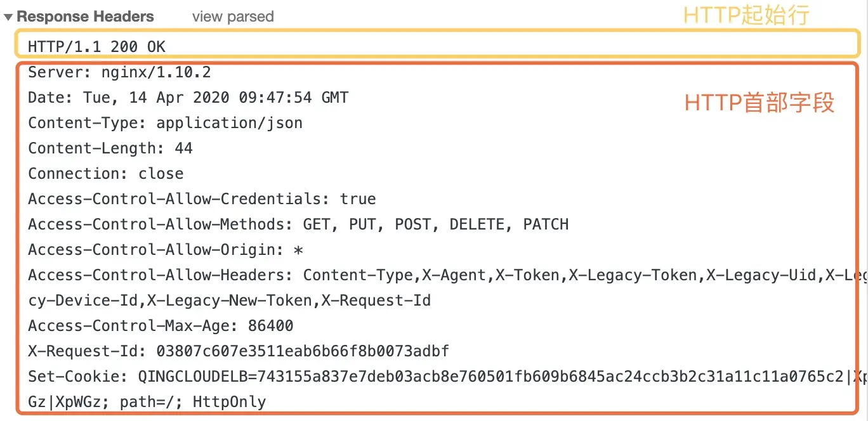The height and width of the screenshot is (421, 868).
Task: Click the wrapped X-Legacy-New-Token,X-Request-Id line
Action: click(230, 301)
